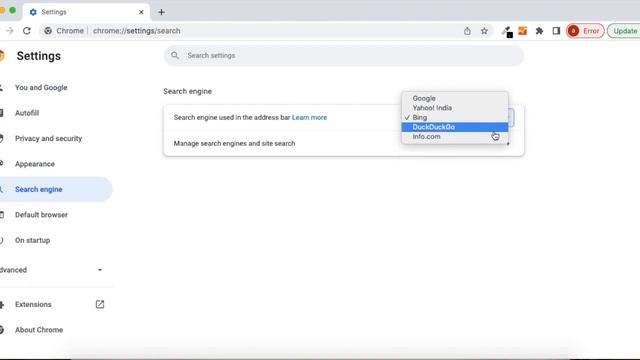Open the Extensions puzzle piece menu

(539, 31)
